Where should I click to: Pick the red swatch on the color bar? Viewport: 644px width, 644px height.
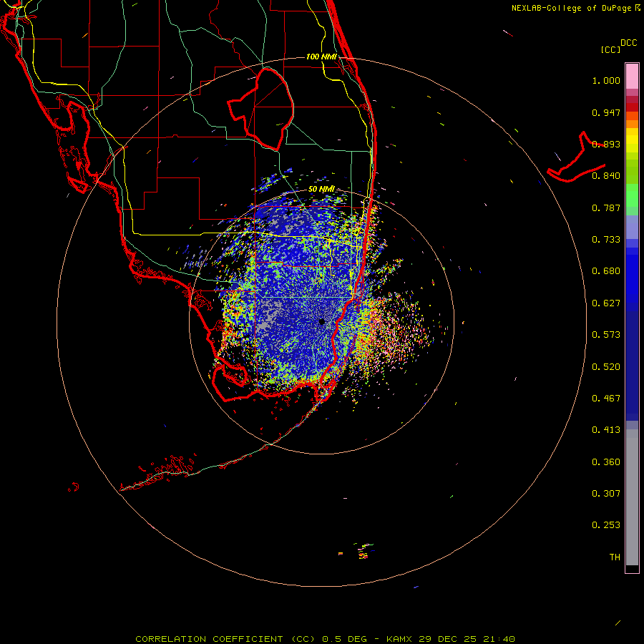[x=632, y=107]
